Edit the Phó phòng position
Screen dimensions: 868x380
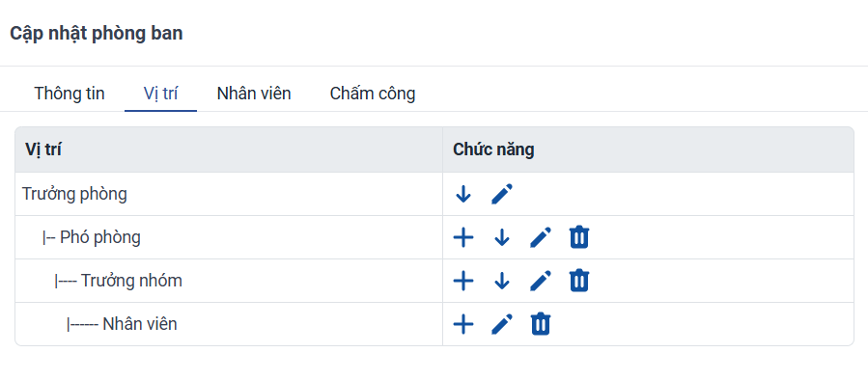coord(541,237)
